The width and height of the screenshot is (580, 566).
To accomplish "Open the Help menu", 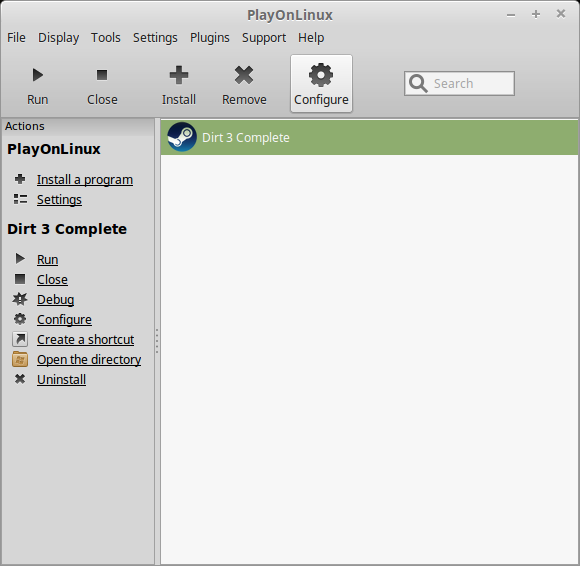I will pyautogui.click(x=311, y=38).
